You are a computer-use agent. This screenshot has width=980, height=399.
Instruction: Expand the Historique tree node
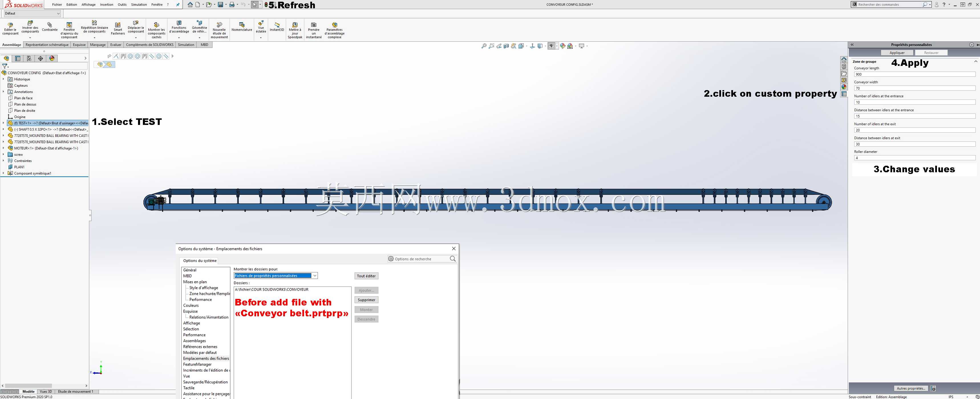3,79
